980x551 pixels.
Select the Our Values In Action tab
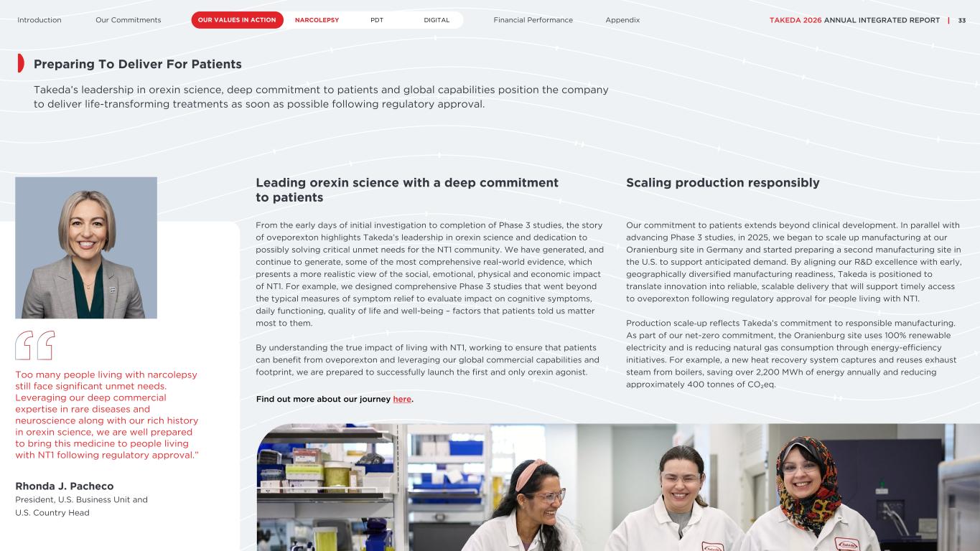[237, 20]
